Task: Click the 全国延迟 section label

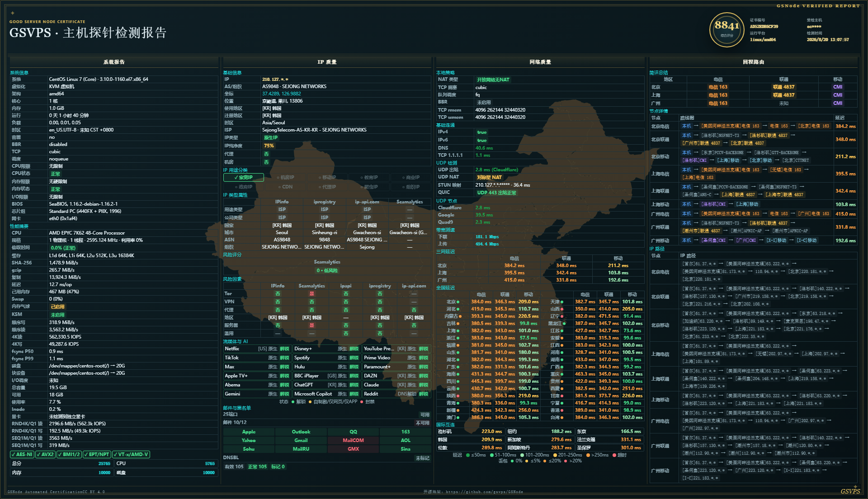Action: (445, 288)
